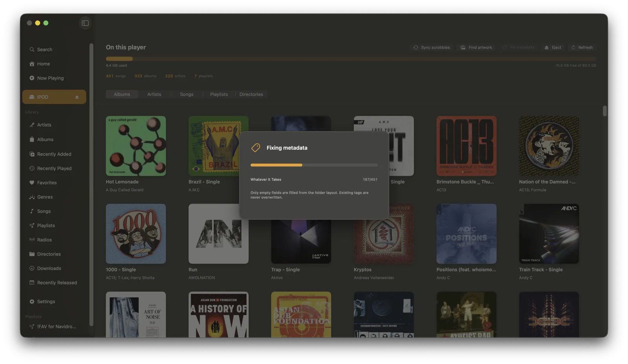The height and width of the screenshot is (364, 628).
Task: Click the Directories folder icon in sidebar
Action: pos(32,254)
